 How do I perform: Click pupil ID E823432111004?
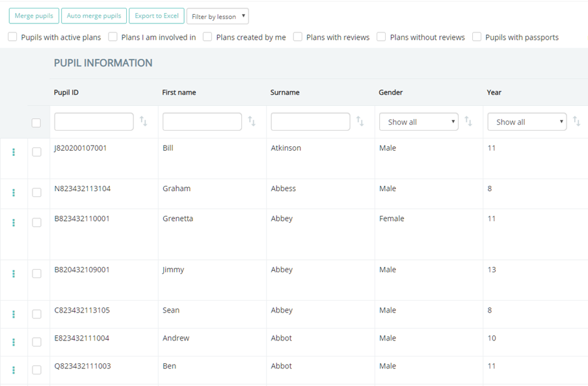(x=82, y=338)
